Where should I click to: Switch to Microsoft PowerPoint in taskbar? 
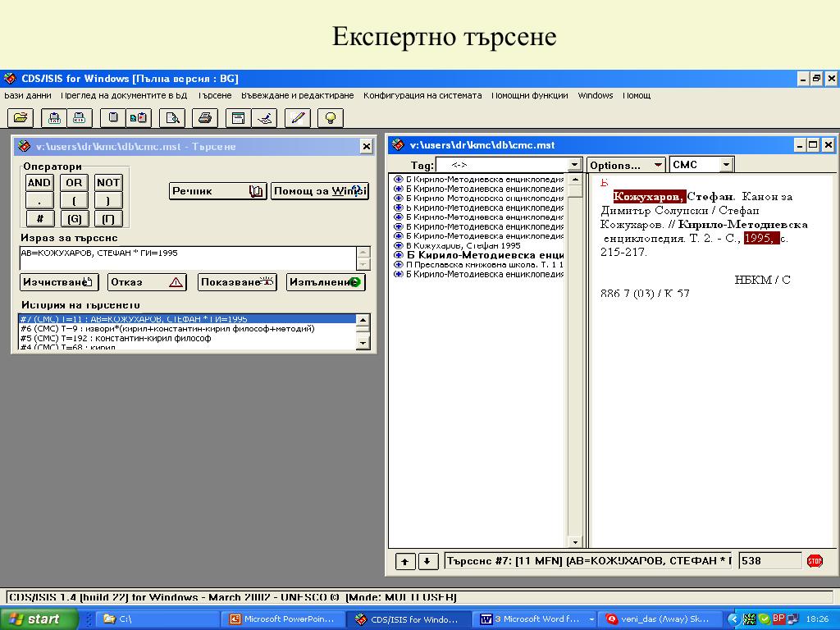click(x=282, y=619)
